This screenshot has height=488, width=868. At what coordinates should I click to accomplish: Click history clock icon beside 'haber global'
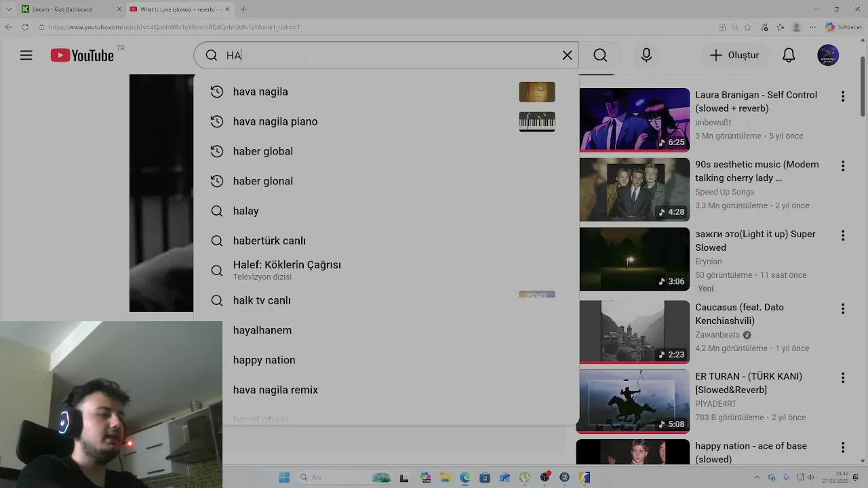(217, 151)
